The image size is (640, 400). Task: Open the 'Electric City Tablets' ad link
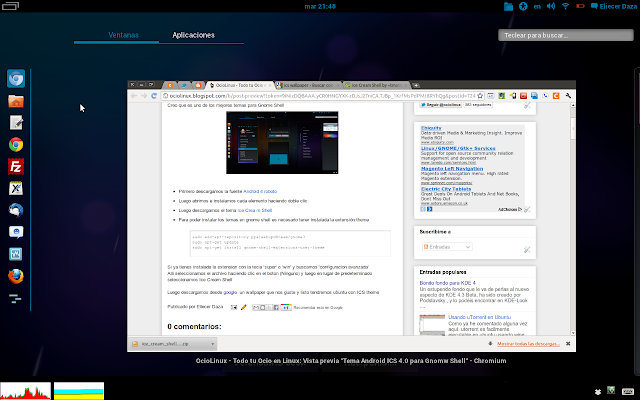point(446,189)
